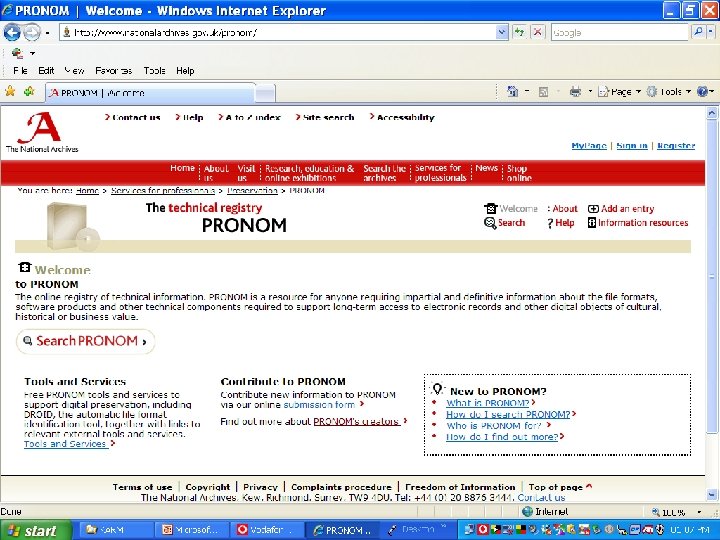Click the address bar URL field
720x540 pixels.
[278, 32]
